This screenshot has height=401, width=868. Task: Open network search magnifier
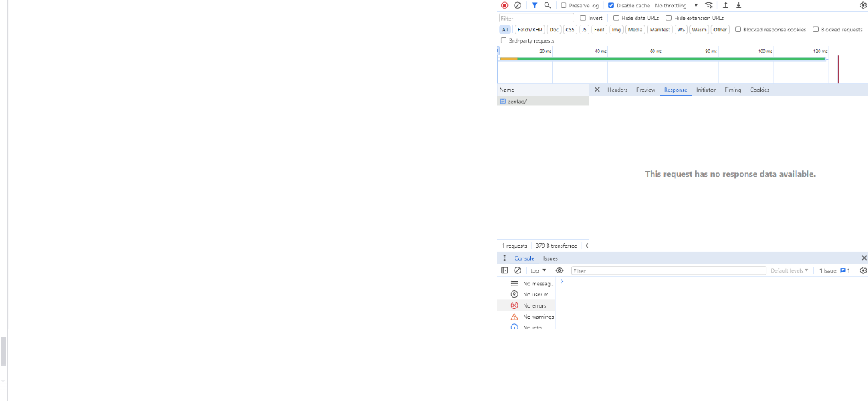click(x=548, y=5)
